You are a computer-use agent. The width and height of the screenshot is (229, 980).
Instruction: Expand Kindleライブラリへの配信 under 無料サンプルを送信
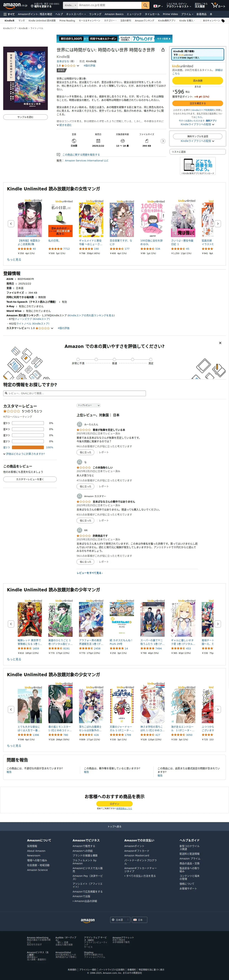tap(197, 141)
